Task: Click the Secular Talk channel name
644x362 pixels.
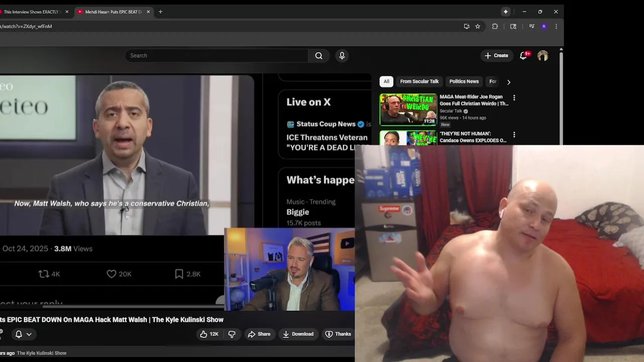Action: tap(451, 111)
